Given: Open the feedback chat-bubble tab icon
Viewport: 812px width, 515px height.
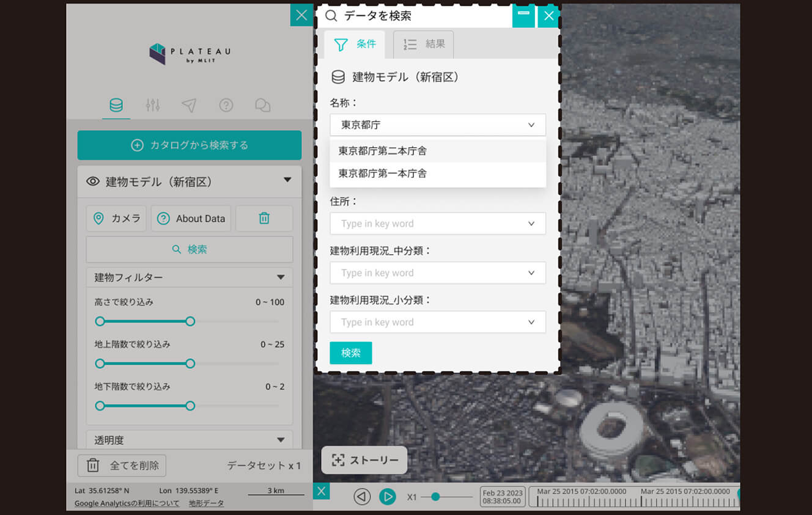Looking at the screenshot, I should pyautogui.click(x=263, y=105).
